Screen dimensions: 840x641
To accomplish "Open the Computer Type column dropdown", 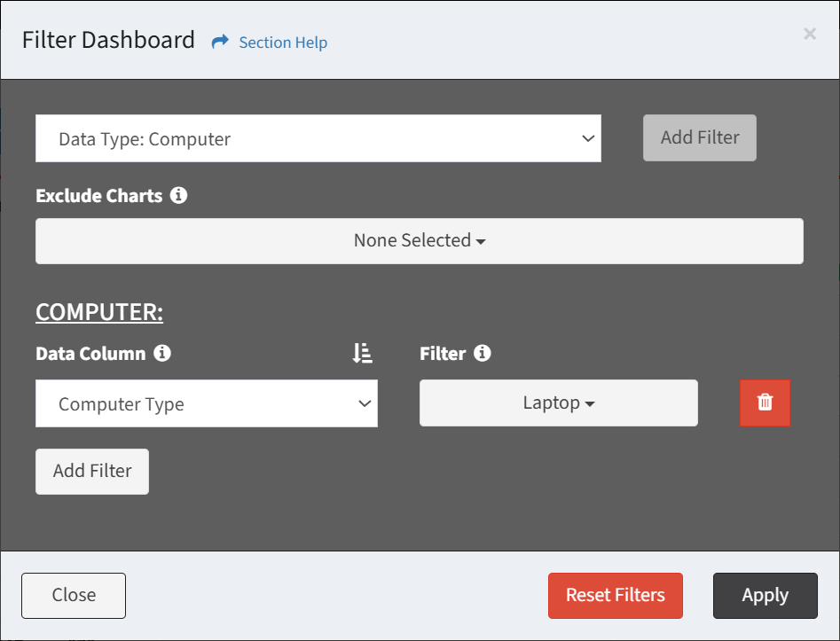I will [x=207, y=403].
